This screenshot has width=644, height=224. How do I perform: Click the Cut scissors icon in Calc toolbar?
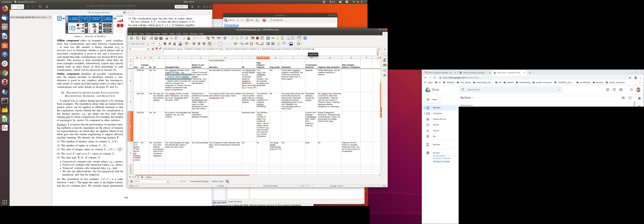(x=167, y=38)
